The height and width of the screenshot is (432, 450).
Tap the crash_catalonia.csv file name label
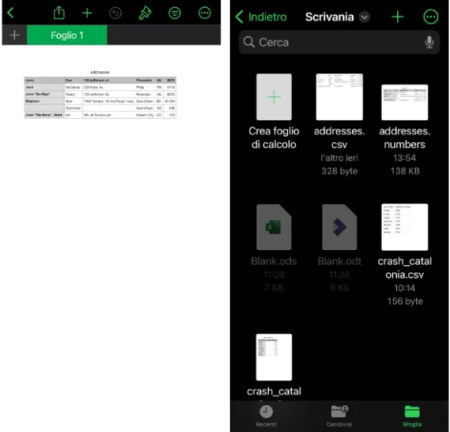pos(405,268)
